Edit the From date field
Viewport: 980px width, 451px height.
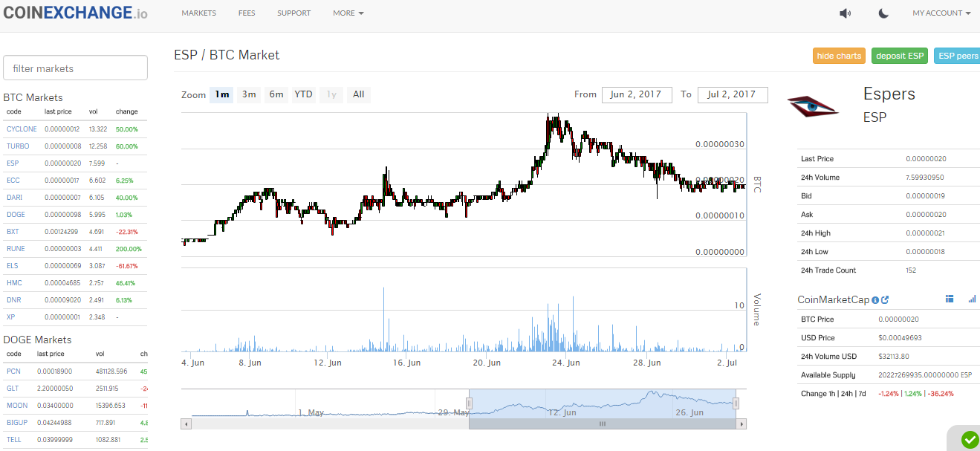pyautogui.click(x=637, y=94)
